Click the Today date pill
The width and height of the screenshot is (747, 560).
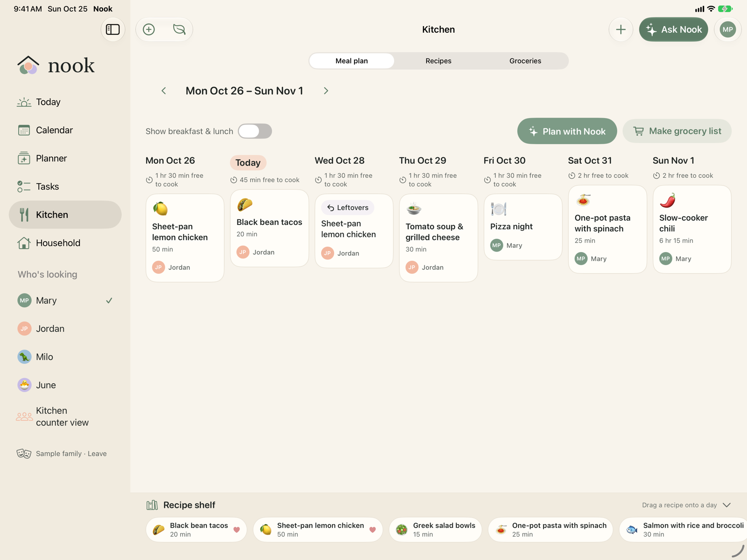[x=248, y=162]
